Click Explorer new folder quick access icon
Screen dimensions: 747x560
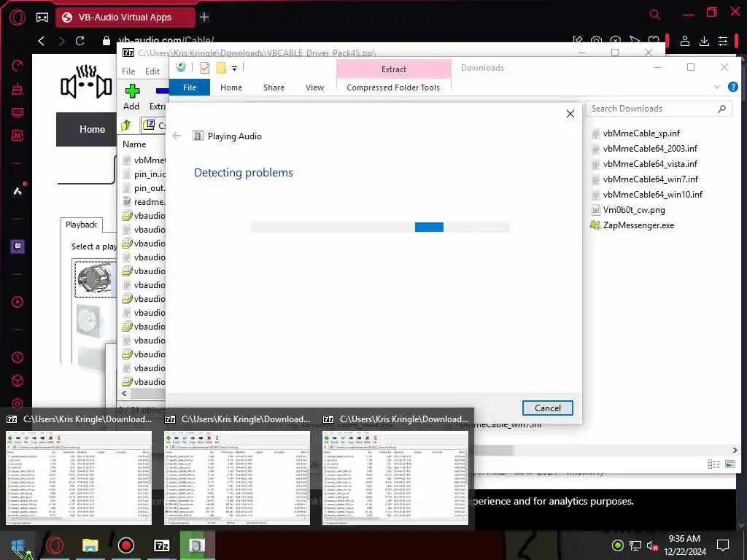click(x=221, y=68)
